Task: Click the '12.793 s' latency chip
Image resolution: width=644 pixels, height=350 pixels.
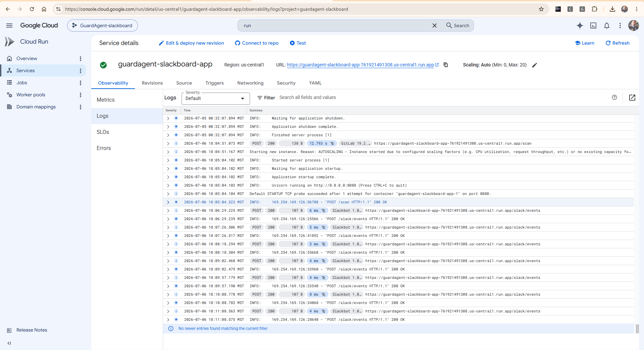Action: pos(321,143)
